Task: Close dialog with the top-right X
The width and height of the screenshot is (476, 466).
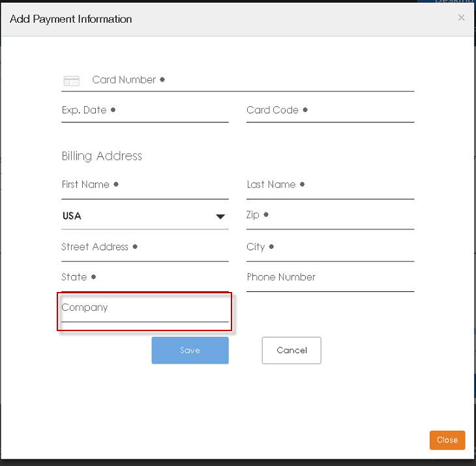Action: tap(461, 18)
